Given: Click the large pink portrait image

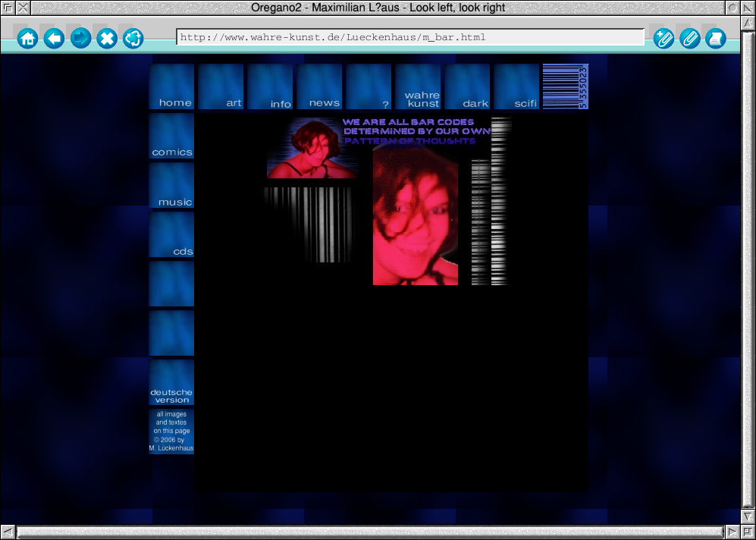Looking at the screenshot, I should pos(415,216).
